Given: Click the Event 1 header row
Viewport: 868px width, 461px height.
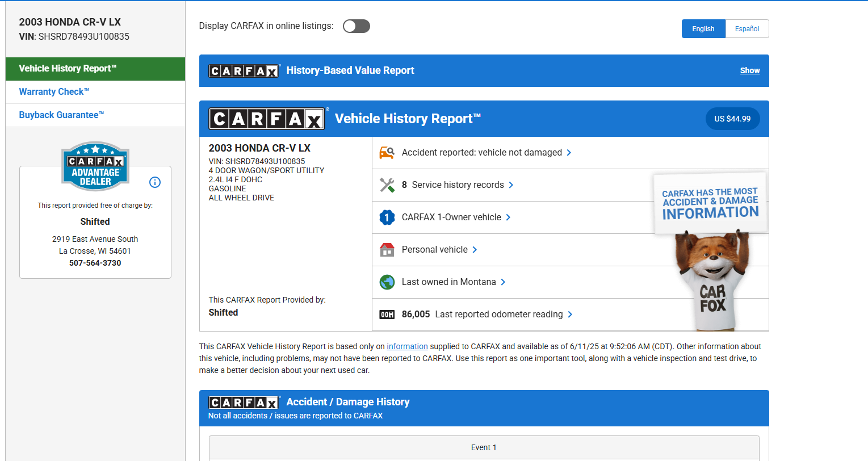Looking at the screenshot, I should (x=484, y=447).
